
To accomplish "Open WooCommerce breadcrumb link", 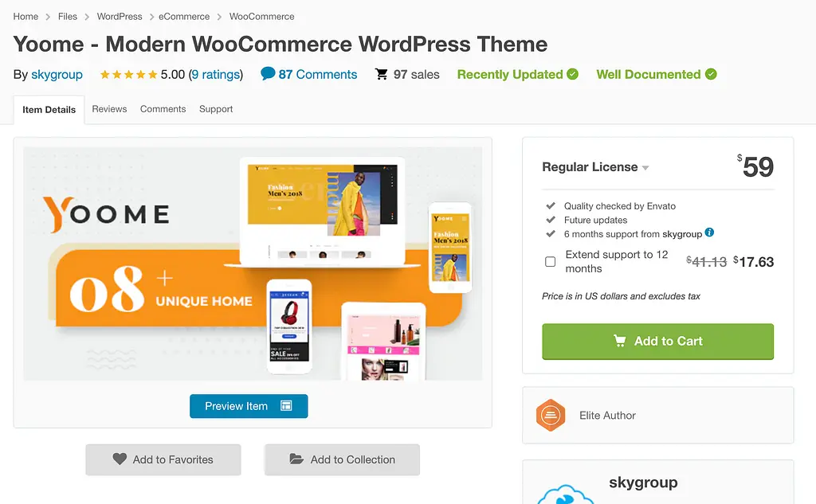I will (x=261, y=17).
